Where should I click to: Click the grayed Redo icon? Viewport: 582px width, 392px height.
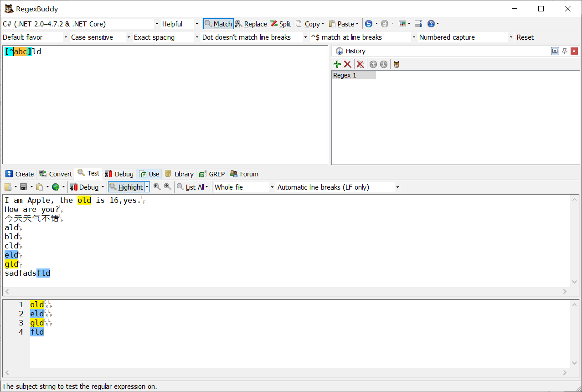[x=384, y=24]
